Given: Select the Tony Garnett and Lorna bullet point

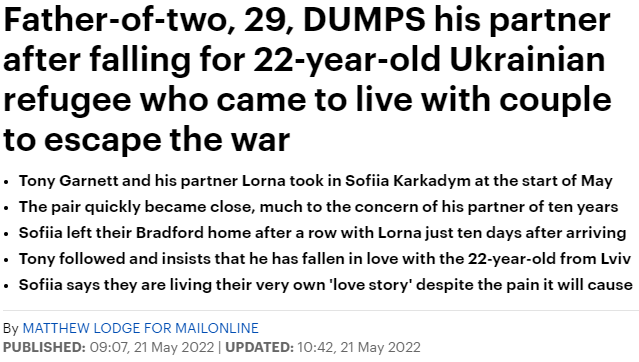Looking at the screenshot, I should (x=315, y=181).
